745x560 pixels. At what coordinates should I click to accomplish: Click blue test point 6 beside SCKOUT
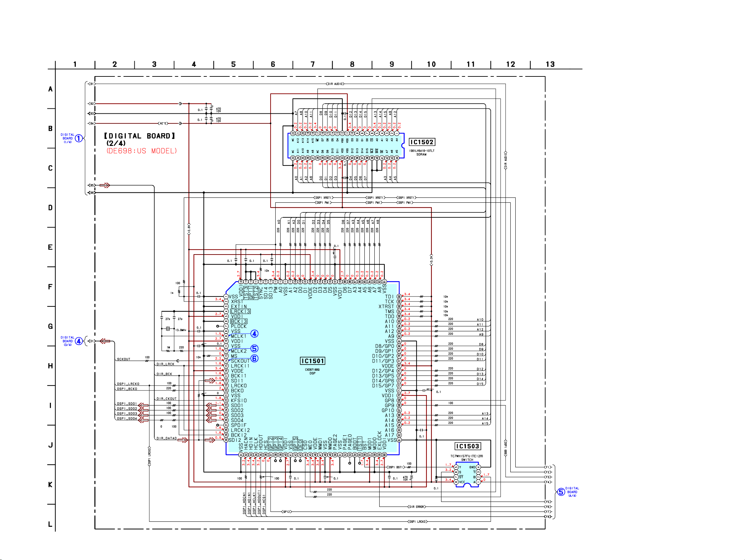coord(254,359)
